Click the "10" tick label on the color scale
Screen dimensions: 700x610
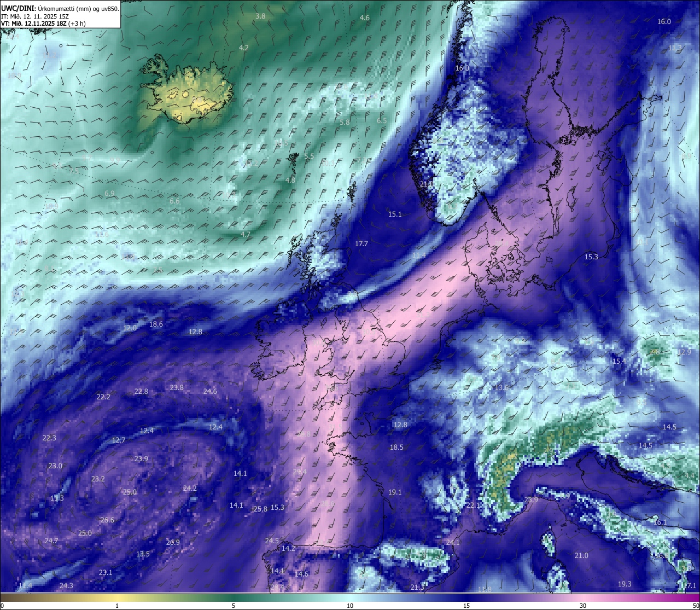point(350,606)
